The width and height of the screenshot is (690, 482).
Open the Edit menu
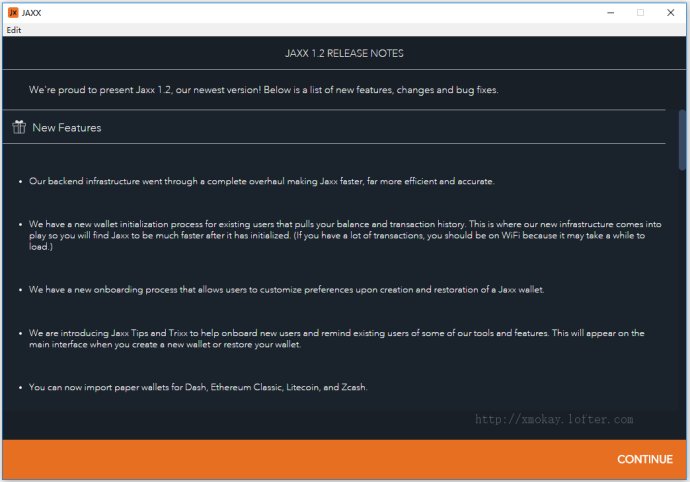coord(14,30)
